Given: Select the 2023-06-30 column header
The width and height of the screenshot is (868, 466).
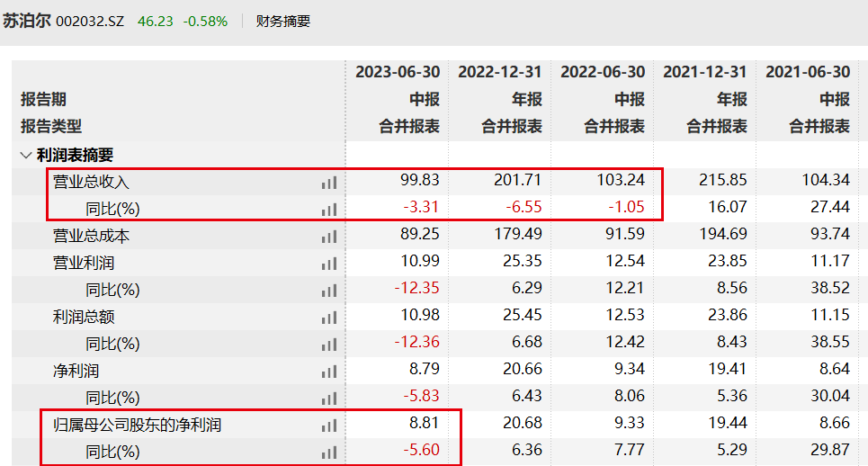Looking at the screenshot, I should (397, 72).
